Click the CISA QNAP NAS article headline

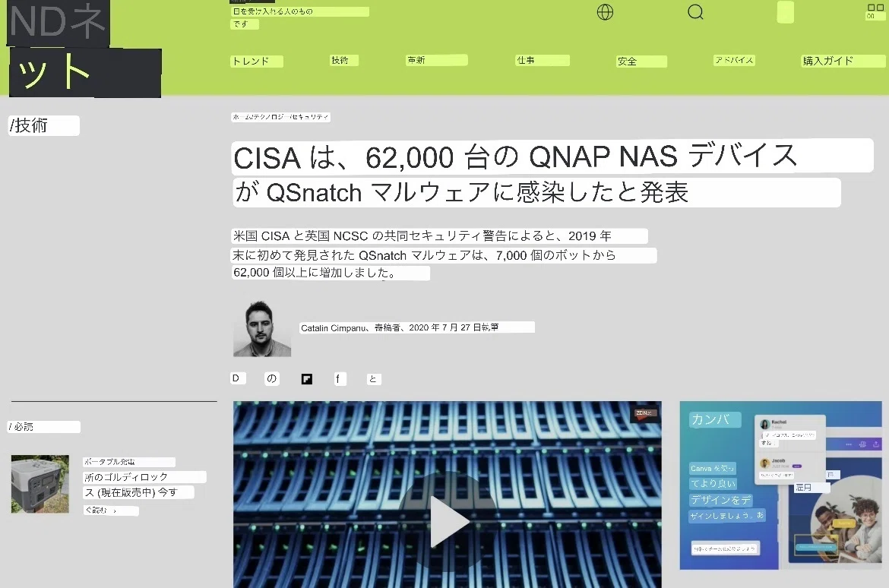click(x=552, y=173)
